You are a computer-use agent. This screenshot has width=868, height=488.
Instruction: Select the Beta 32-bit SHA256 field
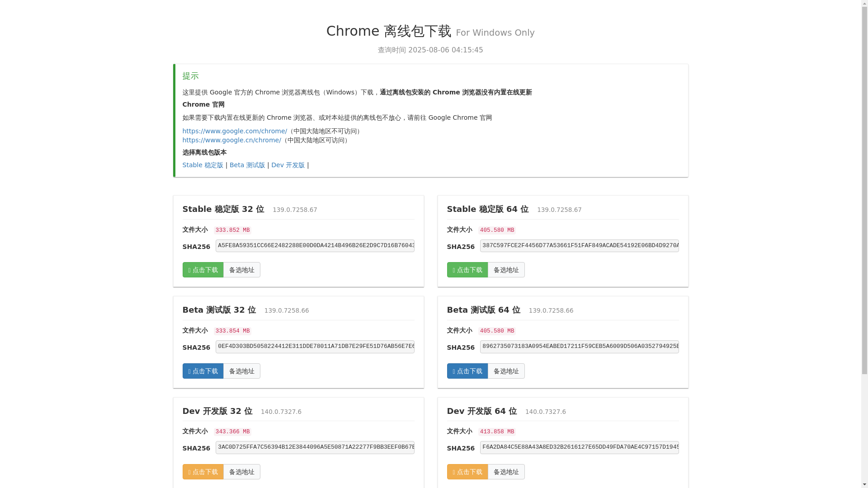[315, 347]
